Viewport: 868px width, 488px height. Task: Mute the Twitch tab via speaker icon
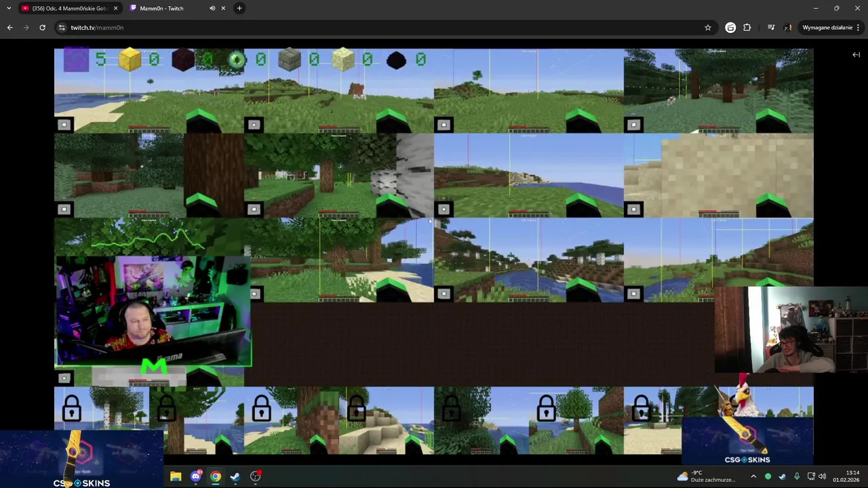click(x=212, y=8)
